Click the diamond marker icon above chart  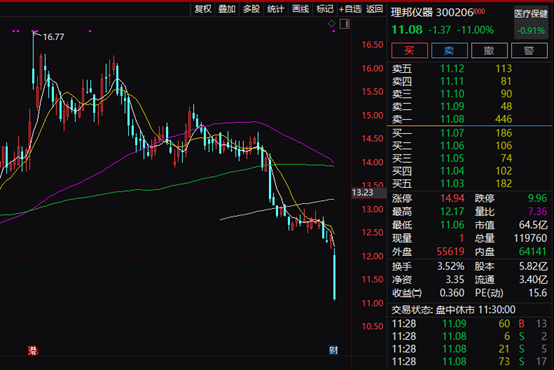[331, 24]
